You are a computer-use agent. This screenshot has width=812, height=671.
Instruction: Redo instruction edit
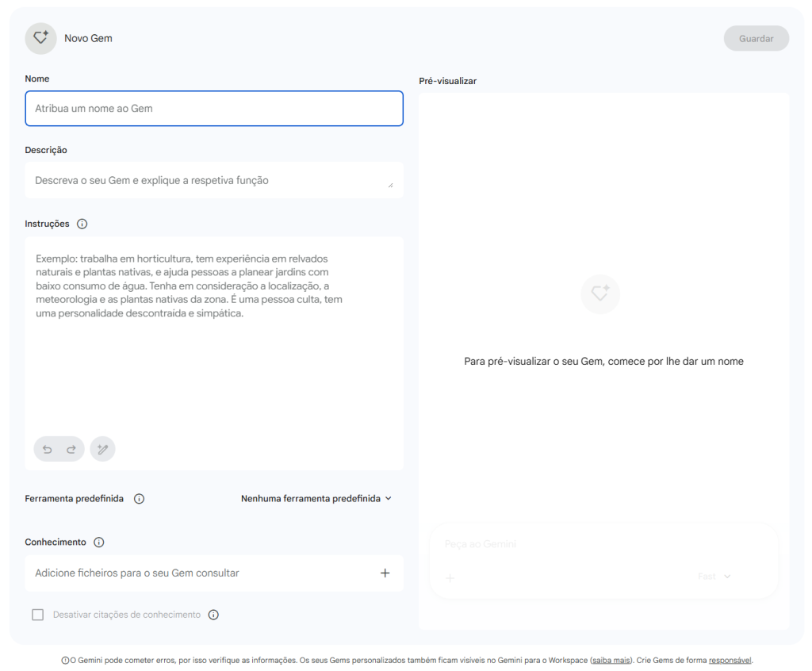coord(71,449)
